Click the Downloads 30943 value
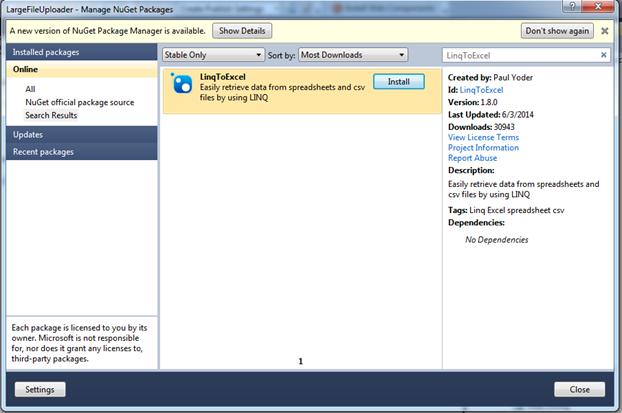 tap(504, 127)
